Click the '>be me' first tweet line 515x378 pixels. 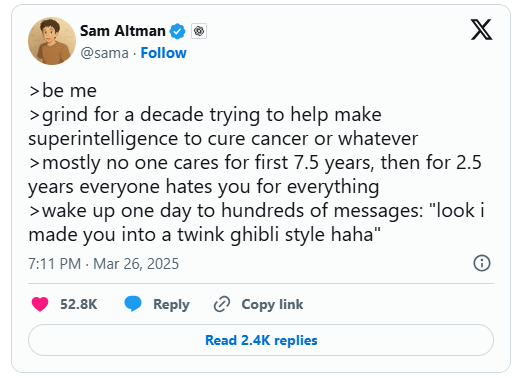[x=63, y=91]
